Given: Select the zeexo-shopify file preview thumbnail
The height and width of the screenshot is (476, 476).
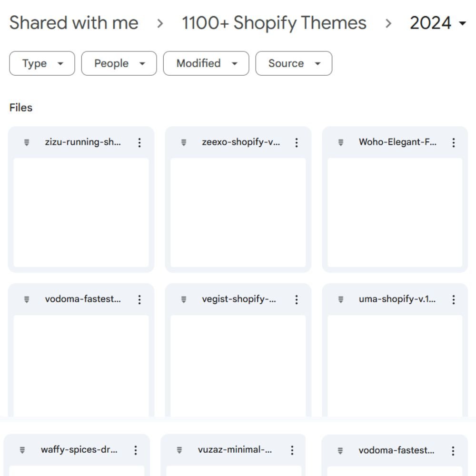Looking at the screenshot, I should click(x=238, y=212).
